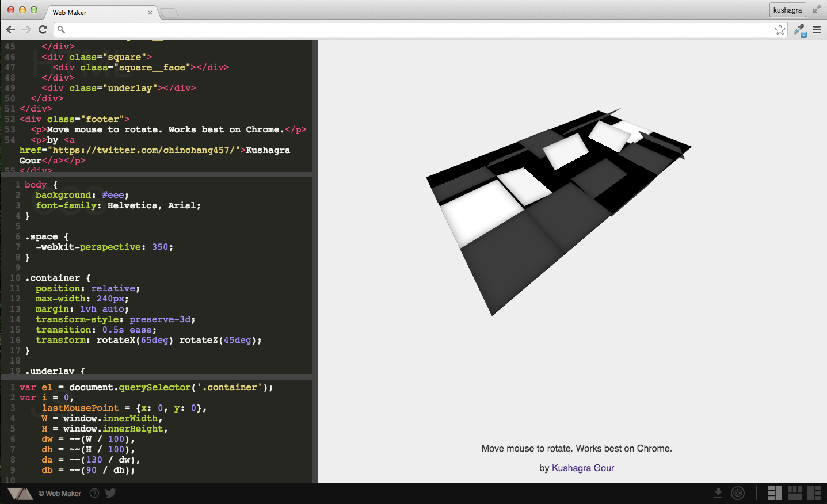Open the creation in CodePen icon
The width and height of the screenshot is (827, 504).
coord(738,493)
